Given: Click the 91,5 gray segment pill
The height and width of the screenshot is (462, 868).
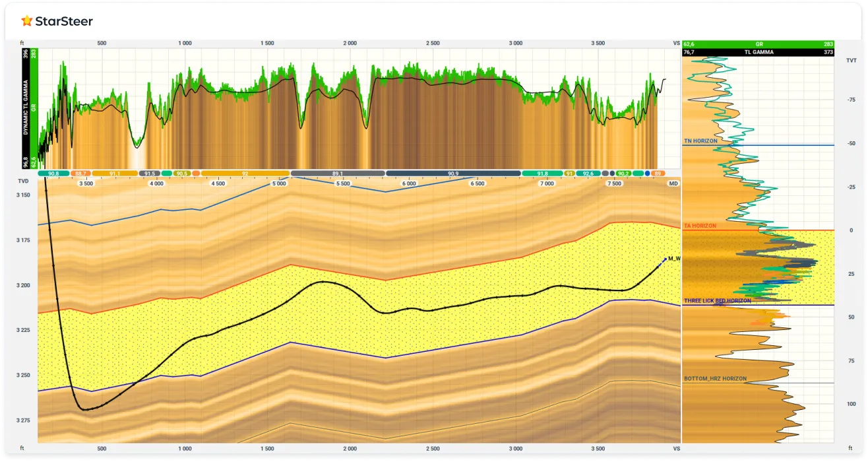Looking at the screenshot, I should pos(149,174).
